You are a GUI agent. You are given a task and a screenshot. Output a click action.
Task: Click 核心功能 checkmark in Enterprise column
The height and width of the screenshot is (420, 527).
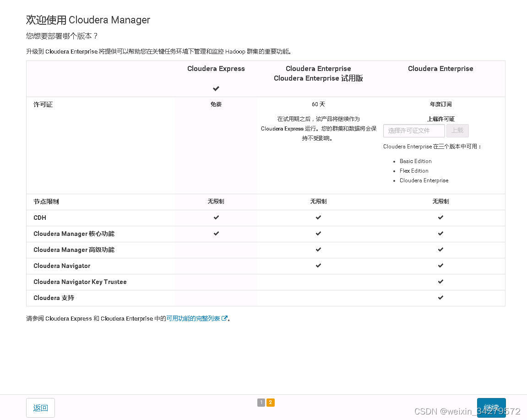coord(440,234)
